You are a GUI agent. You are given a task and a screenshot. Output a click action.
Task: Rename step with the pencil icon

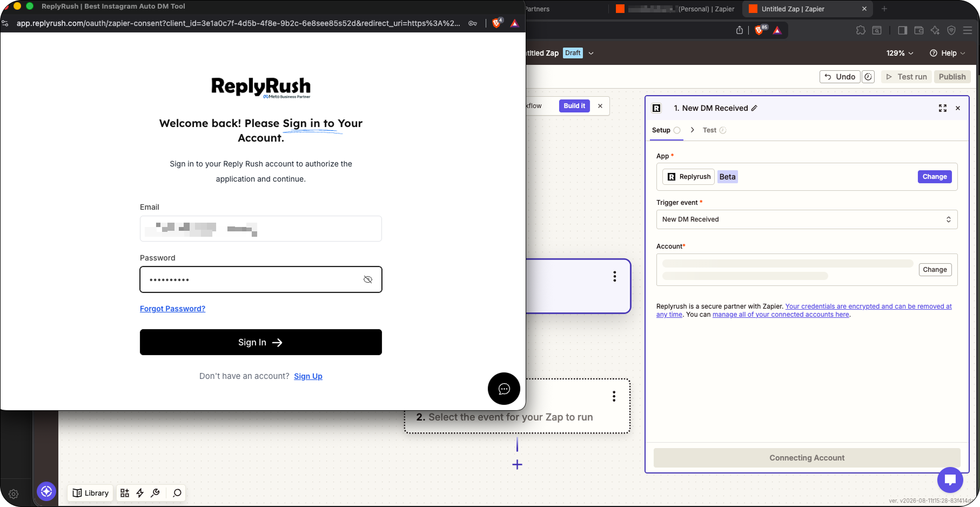[x=754, y=108]
